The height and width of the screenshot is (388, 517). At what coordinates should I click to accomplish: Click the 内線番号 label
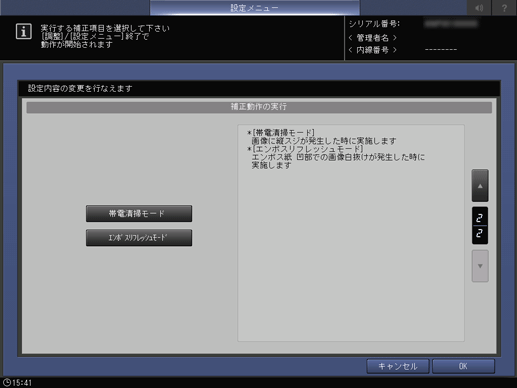tap(373, 50)
